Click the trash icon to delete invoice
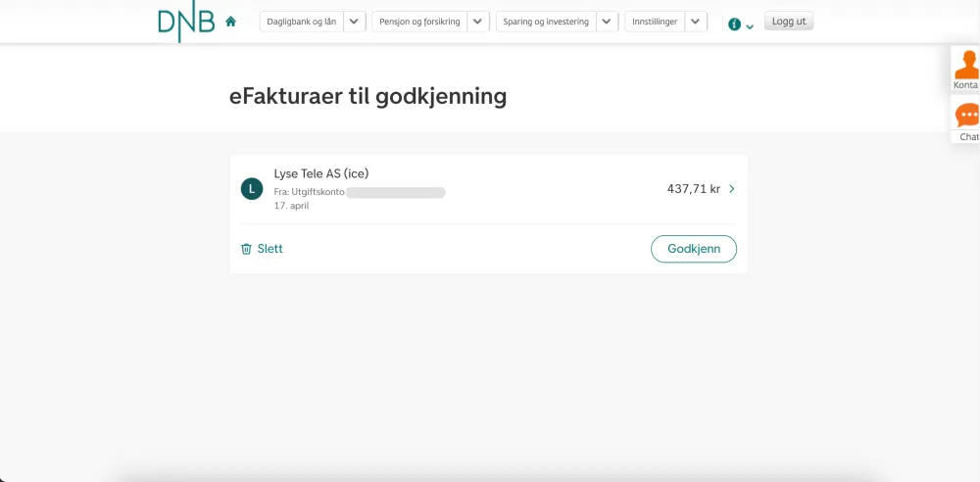Screen dimensions: 980x482 point(247,249)
